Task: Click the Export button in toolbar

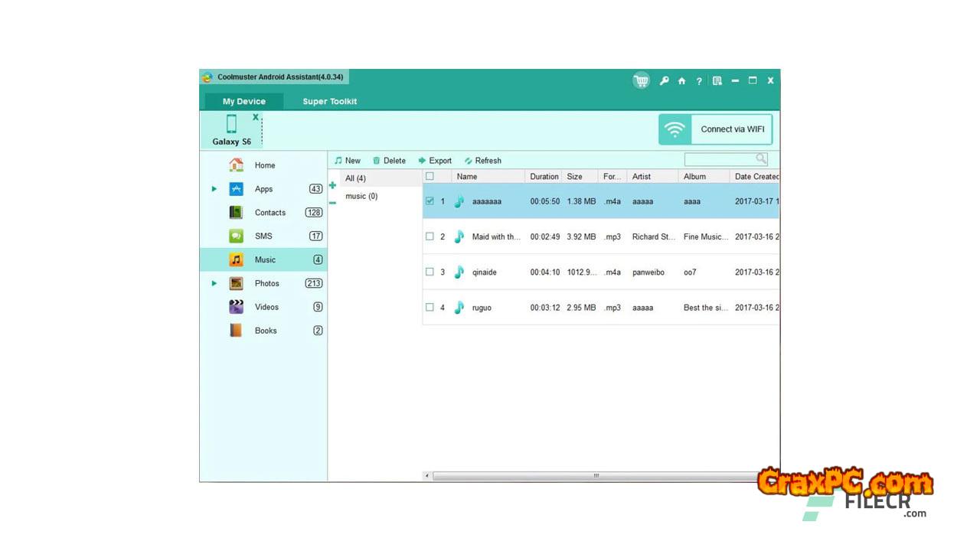Action: click(x=434, y=161)
